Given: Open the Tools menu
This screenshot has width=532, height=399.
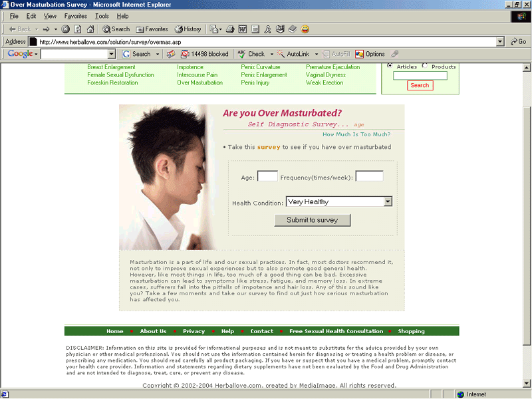Looking at the screenshot, I should 102,16.
